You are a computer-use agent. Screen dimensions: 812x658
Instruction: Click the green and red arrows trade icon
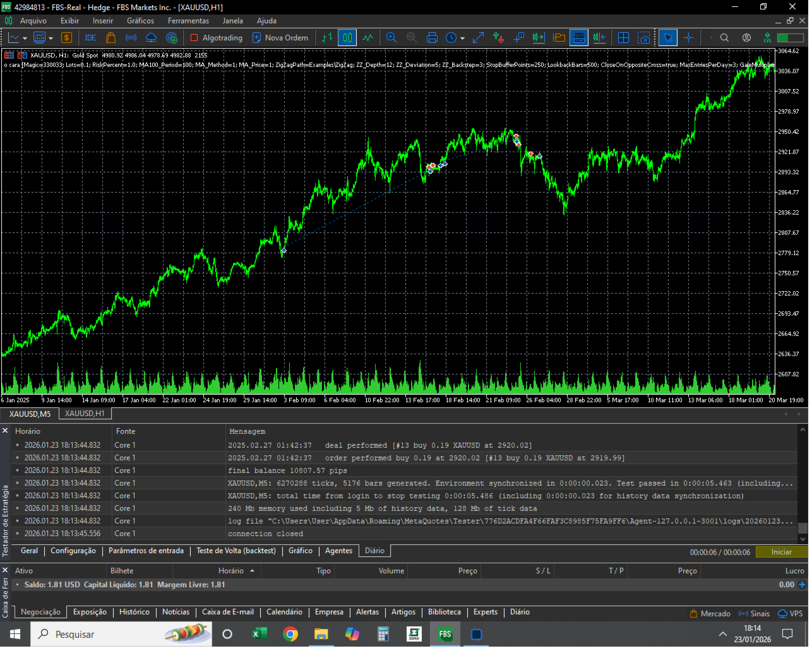pyautogui.click(x=498, y=38)
